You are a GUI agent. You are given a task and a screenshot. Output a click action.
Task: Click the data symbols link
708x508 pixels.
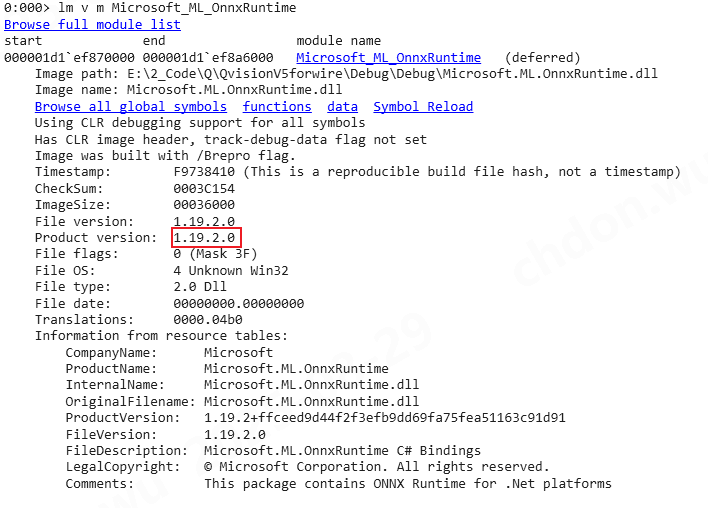pyautogui.click(x=342, y=107)
